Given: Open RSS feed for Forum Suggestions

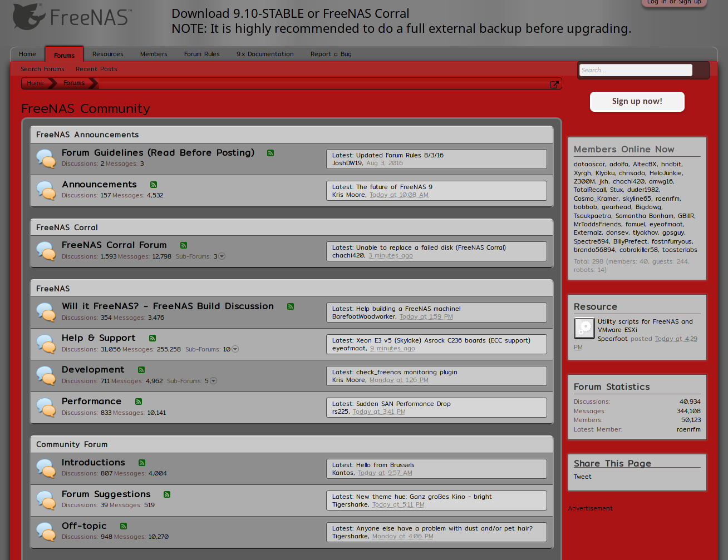Looking at the screenshot, I should click(167, 494).
